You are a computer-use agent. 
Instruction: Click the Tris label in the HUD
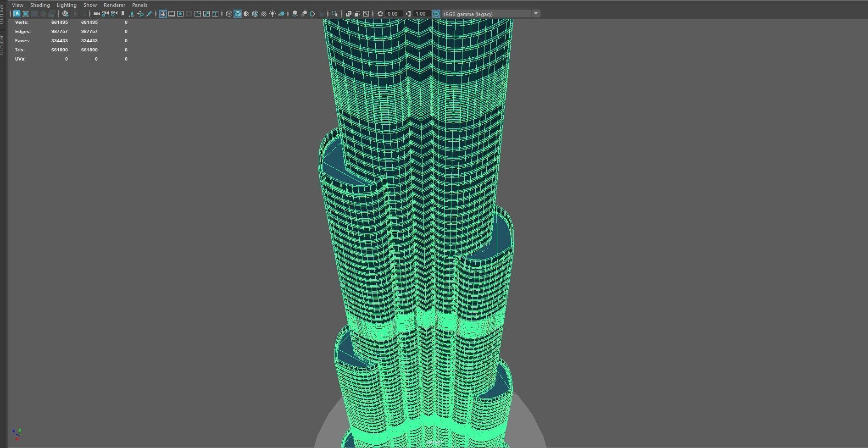click(20, 50)
